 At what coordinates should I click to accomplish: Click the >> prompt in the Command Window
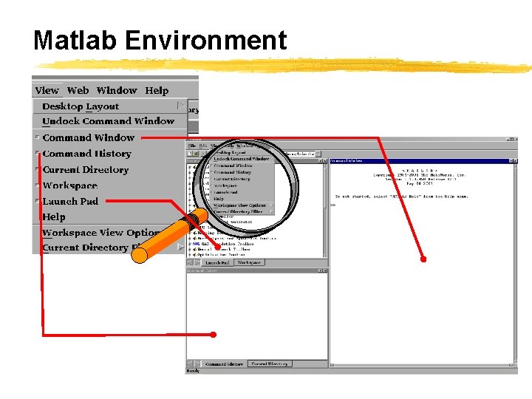click(333, 205)
